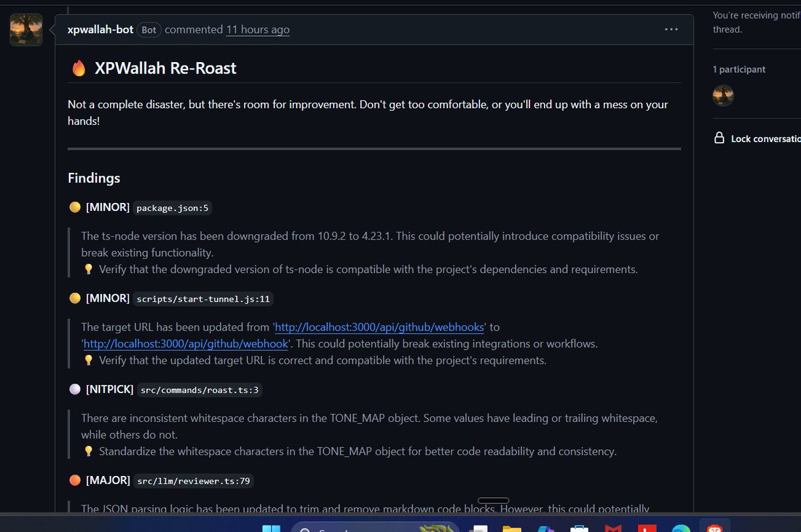Click the JSON parsing logic description text
The image size is (801, 532).
point(365,509)
